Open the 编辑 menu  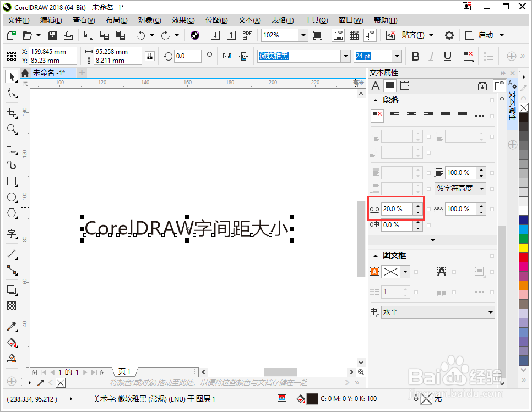(51, 20)
